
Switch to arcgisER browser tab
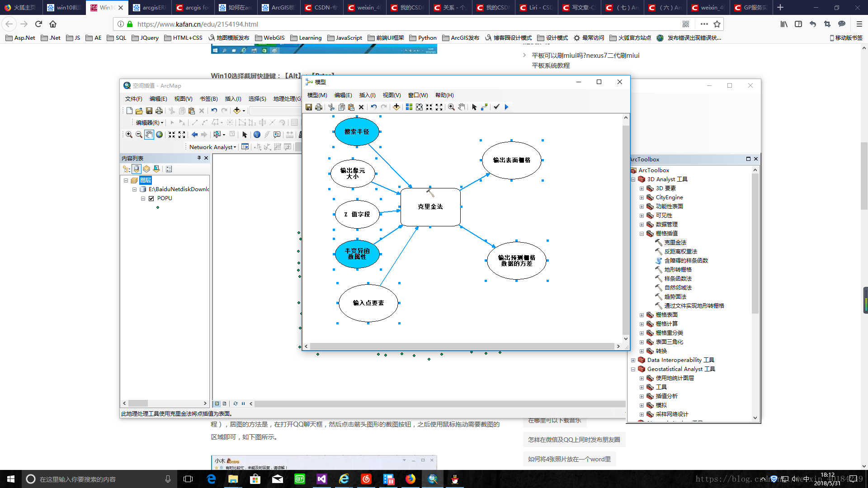(x=150, y=7)
